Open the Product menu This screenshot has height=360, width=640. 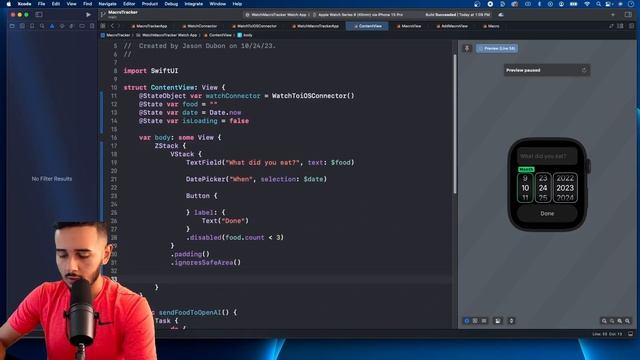149,4
